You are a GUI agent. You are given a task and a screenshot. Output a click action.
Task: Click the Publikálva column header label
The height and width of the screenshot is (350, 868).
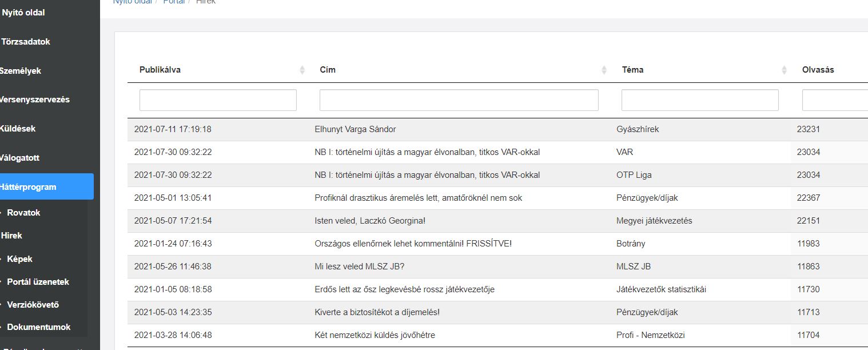coord(160,70)
